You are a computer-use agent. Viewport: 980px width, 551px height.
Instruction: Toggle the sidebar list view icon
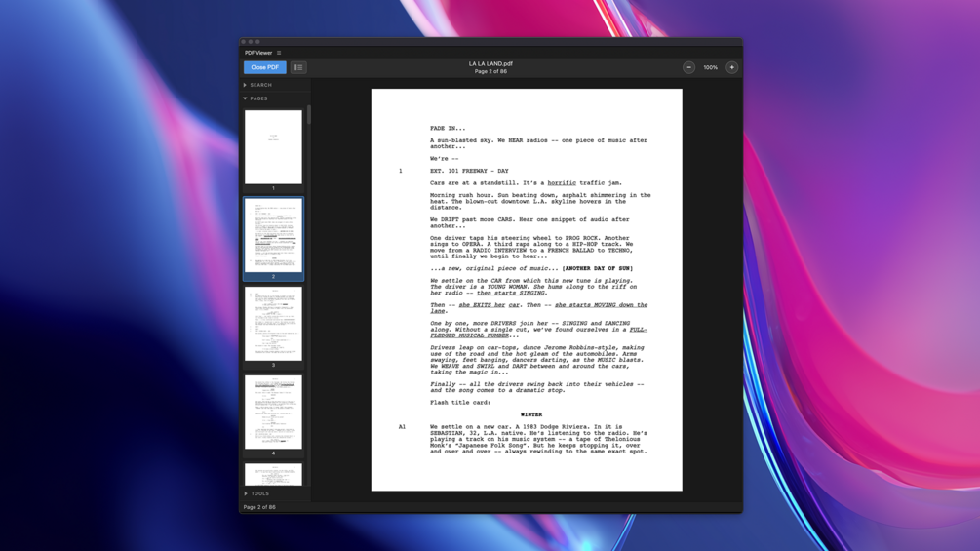[x=298, y=67]
